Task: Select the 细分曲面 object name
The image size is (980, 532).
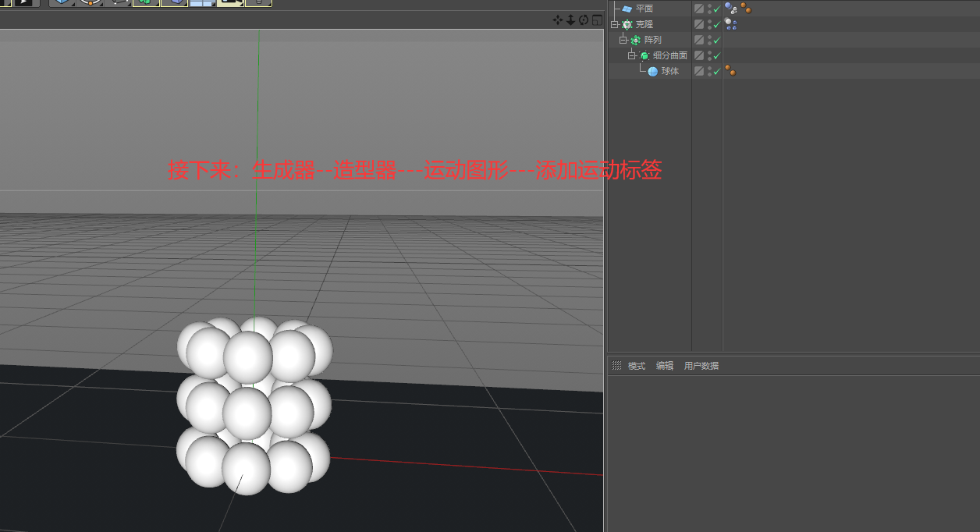Action: 670,55
